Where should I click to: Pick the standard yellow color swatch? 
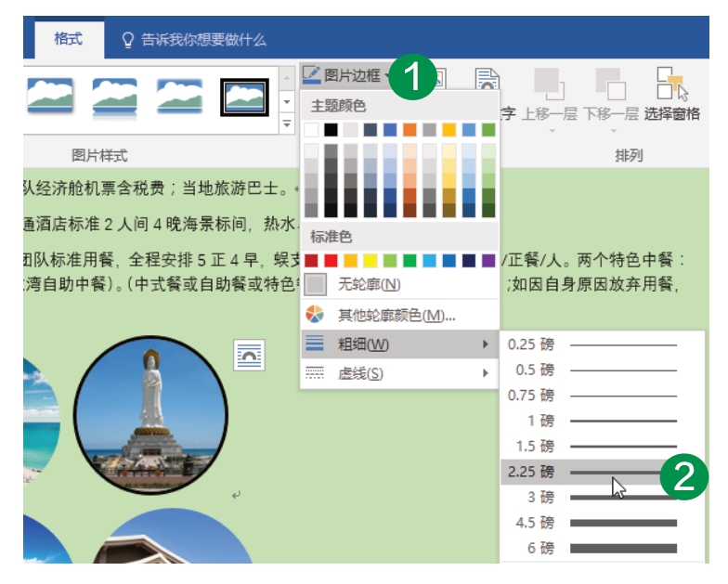[x=370, y=260]
